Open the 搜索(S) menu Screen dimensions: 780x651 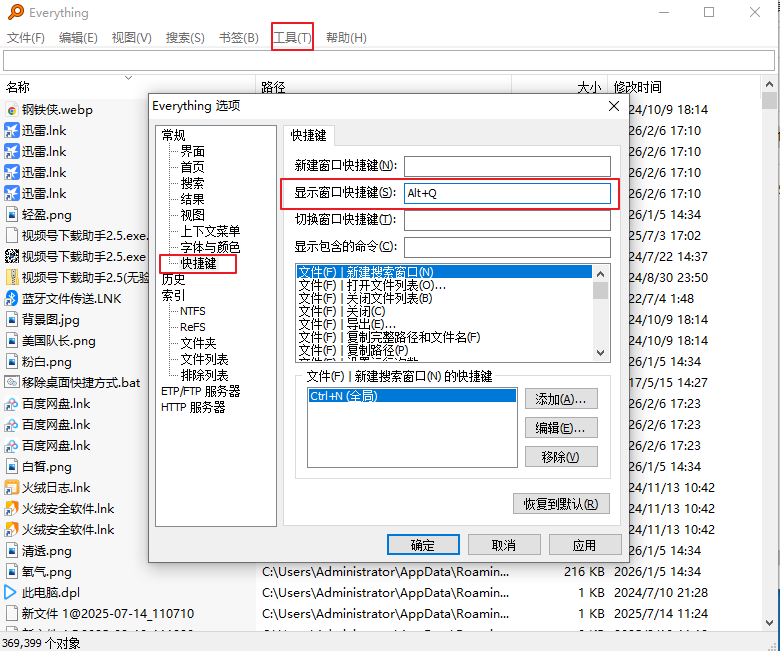185,38
